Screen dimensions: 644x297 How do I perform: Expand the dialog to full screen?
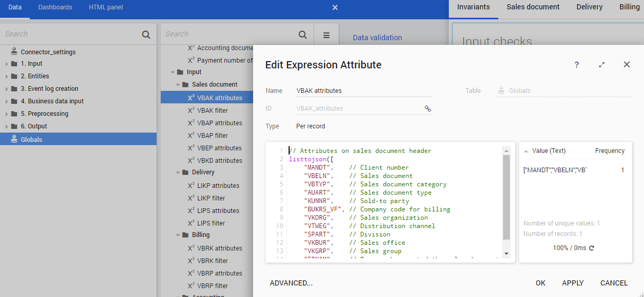pyautogui.click(x=602, y=65)
